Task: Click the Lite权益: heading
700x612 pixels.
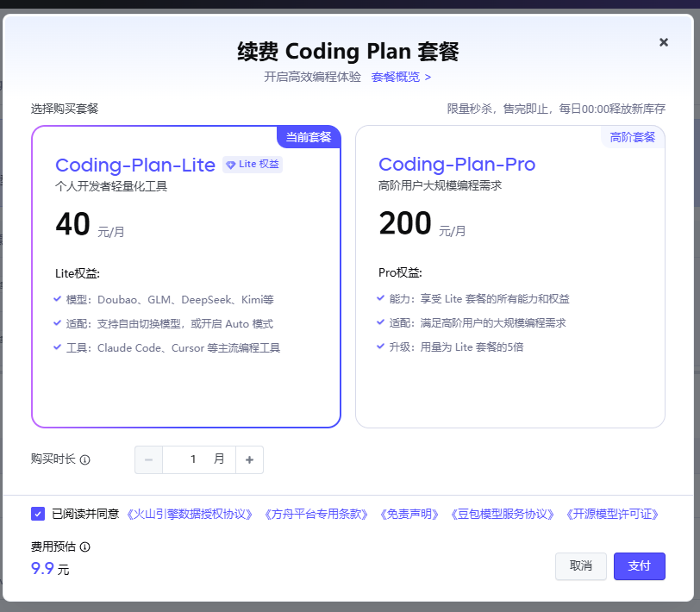Action: 78,273
